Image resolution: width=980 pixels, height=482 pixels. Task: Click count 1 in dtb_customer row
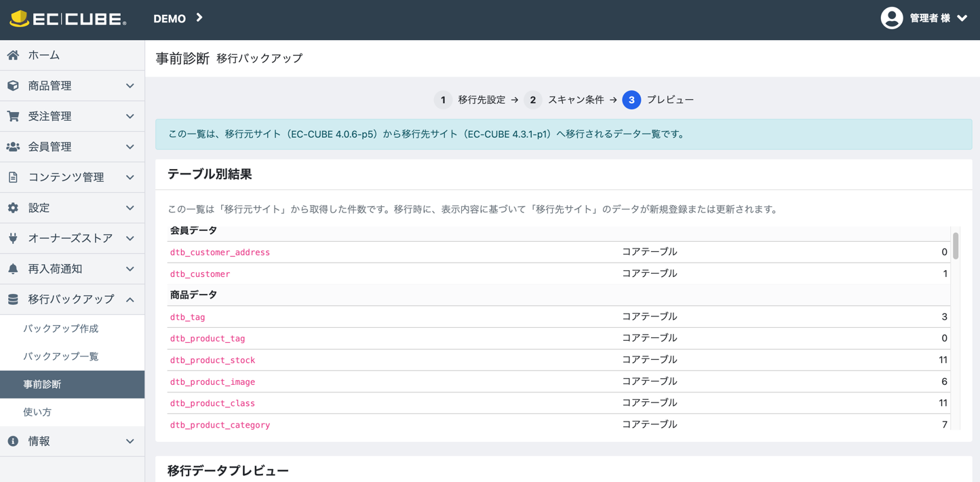[945, 274]
